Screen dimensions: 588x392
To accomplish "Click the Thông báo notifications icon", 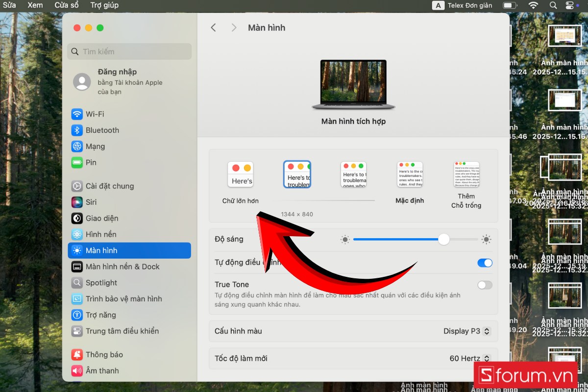I will [x=77, y=355].
